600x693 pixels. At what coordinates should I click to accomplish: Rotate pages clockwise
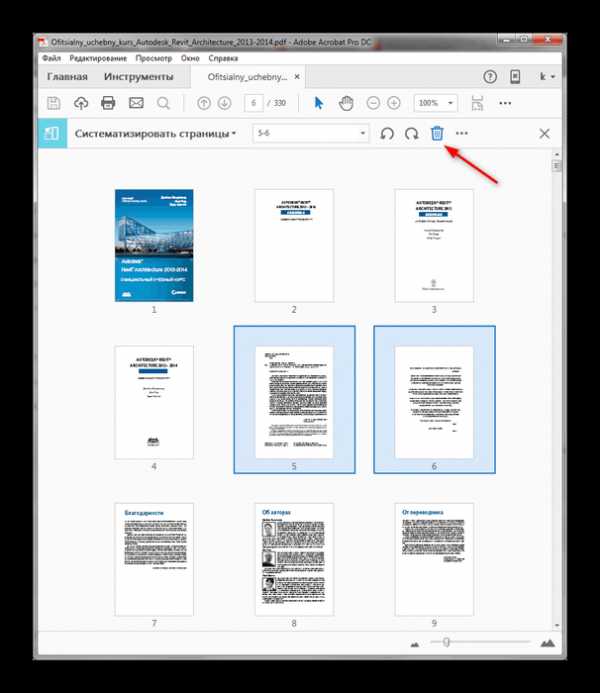click(x=411, y=133)
